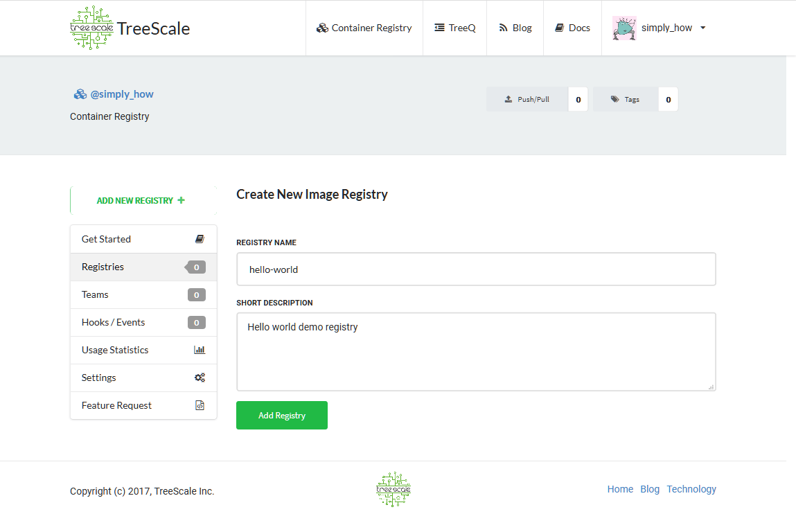Open Settings in the sidebar

point(143,378)
